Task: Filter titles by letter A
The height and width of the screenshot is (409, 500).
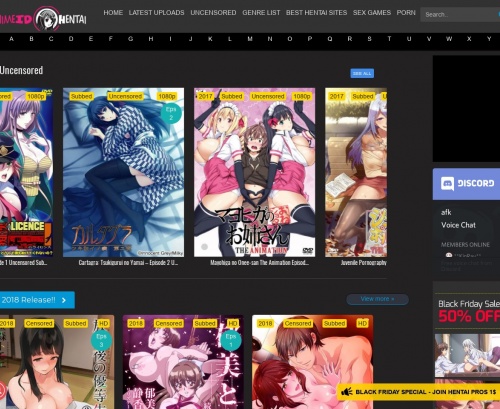Action: [x=11, y=39]
